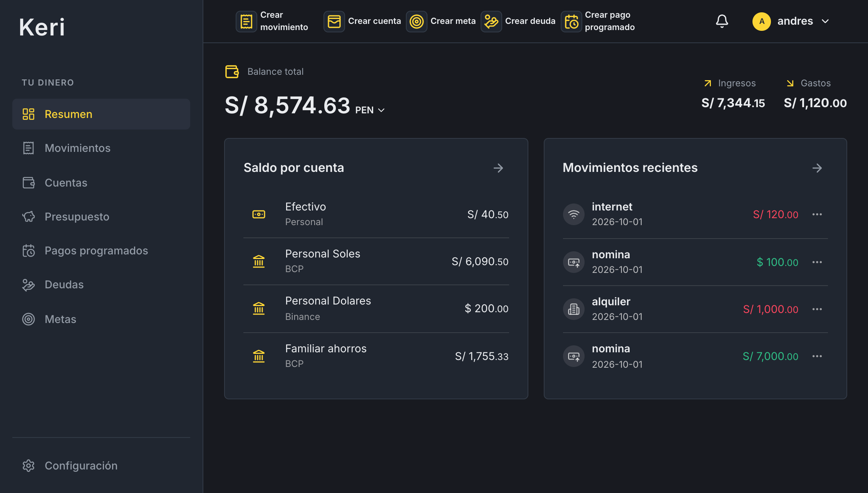Open options menu for internet movement

[817, 214]
